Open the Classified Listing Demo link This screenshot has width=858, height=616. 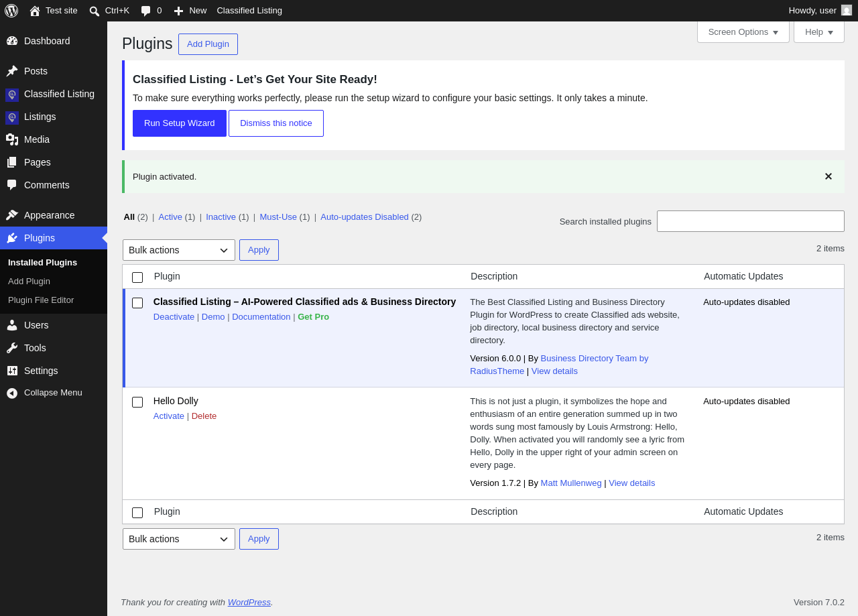pos(213,317)
